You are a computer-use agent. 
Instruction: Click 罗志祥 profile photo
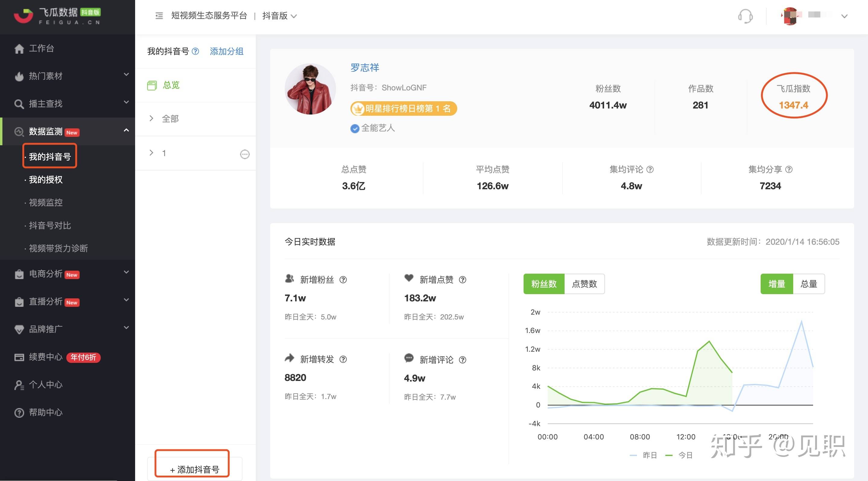click(x=310, y=89)
